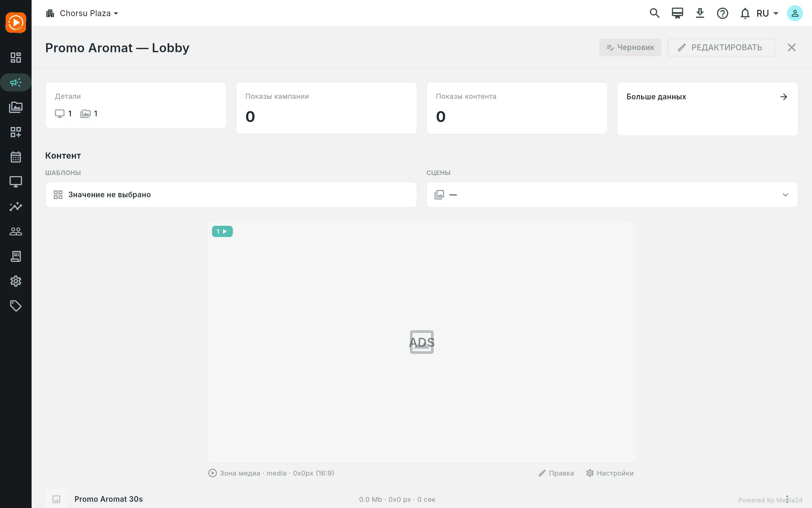Open templates widgets sidebar icon
Image resolution: width=812 pixels, height=508 pixels.
pos(16,132)
